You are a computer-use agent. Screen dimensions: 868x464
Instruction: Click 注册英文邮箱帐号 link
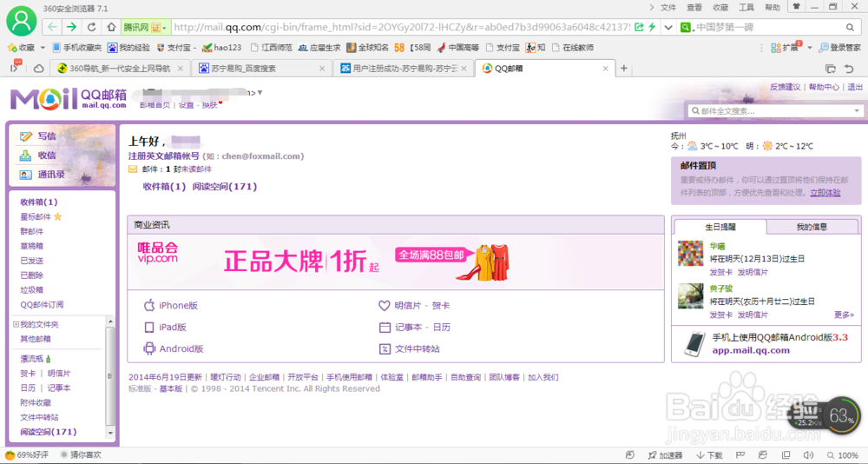click(x=163, y=156)
